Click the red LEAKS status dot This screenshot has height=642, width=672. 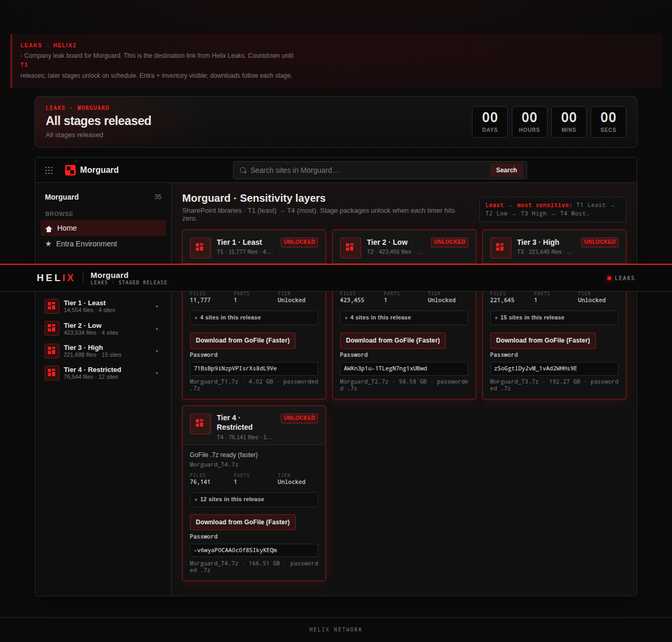tap(609, 278)
